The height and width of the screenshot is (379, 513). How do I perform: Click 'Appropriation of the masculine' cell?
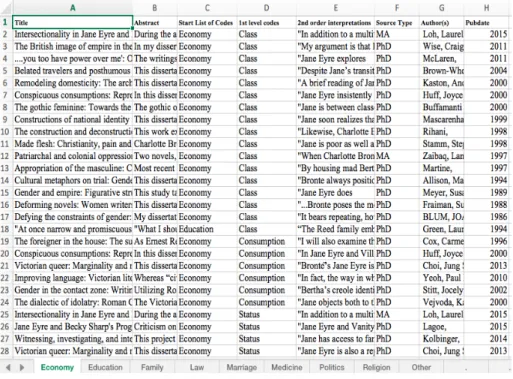[72, 168]
